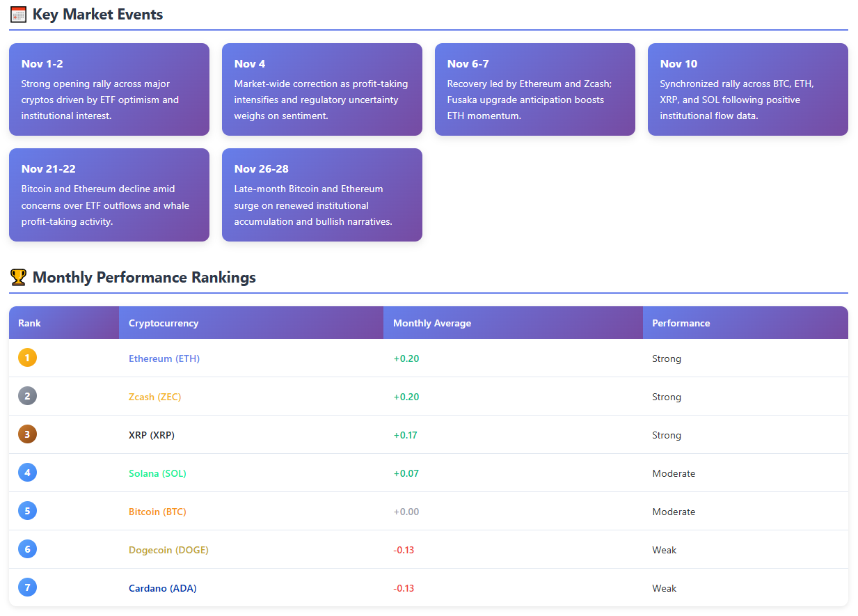Click the Bitcoin (BTC) name

(x=157, y=512)
